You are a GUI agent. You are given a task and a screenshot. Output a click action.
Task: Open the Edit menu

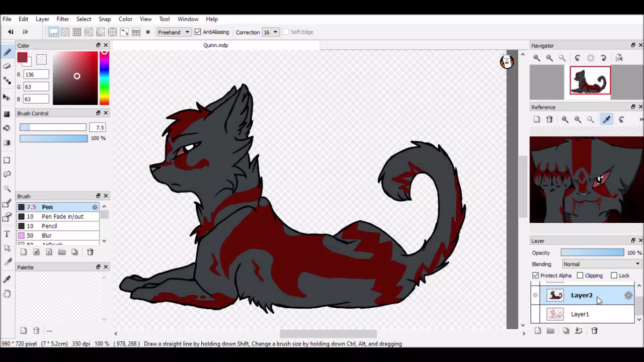(23, 19)
